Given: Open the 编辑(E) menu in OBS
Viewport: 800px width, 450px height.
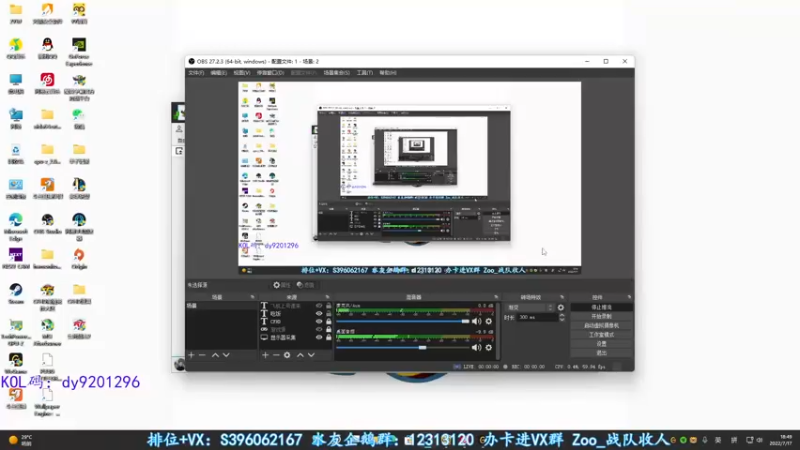Looking at the screenshot, I should pyautogui.click(x=218, y=73).
